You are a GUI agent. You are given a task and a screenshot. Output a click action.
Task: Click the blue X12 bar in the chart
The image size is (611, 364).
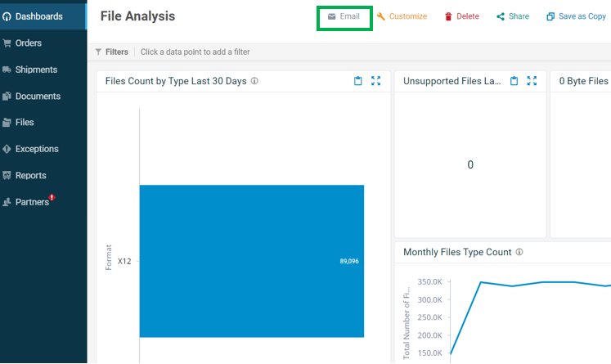point(252,261)
